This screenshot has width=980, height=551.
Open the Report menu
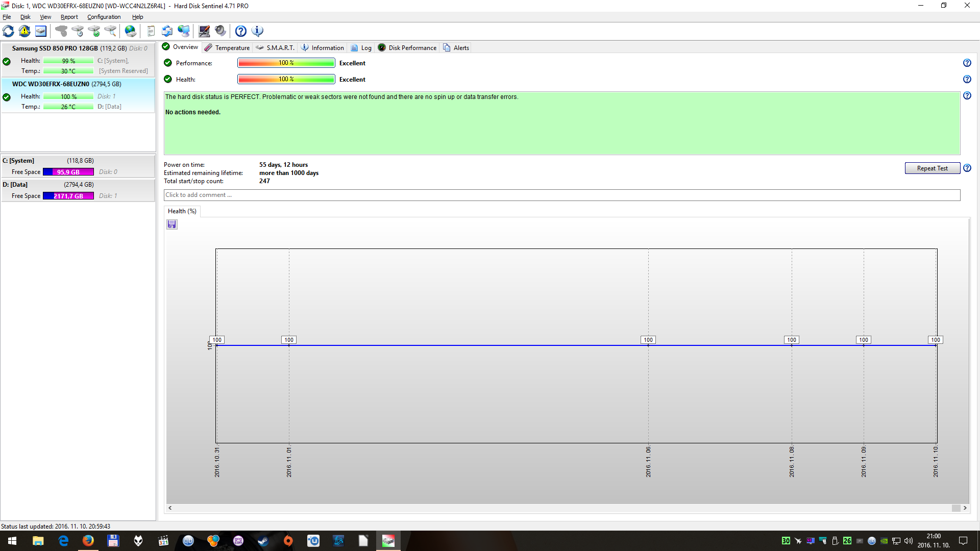(x=69, y=17)
